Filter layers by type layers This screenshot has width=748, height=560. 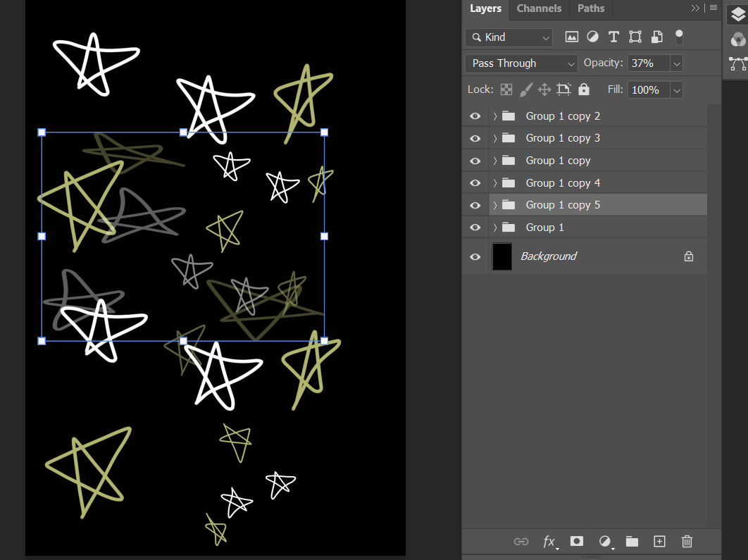(613, 37)
